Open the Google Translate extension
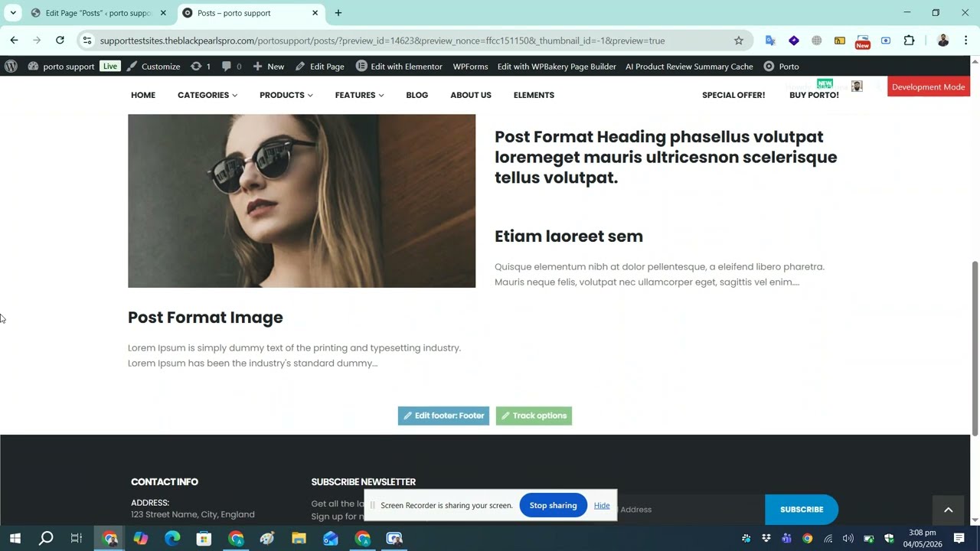 pyautogui.click(x=770, y=41)
